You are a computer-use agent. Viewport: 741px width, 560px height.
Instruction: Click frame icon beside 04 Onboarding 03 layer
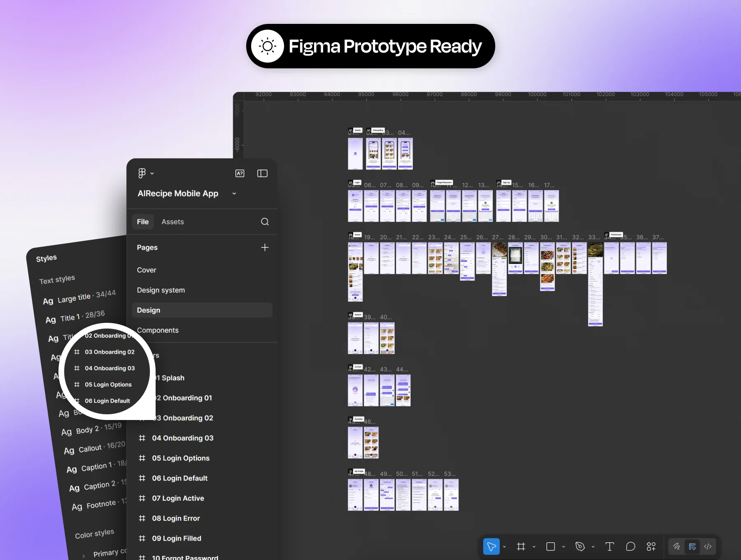142,438
